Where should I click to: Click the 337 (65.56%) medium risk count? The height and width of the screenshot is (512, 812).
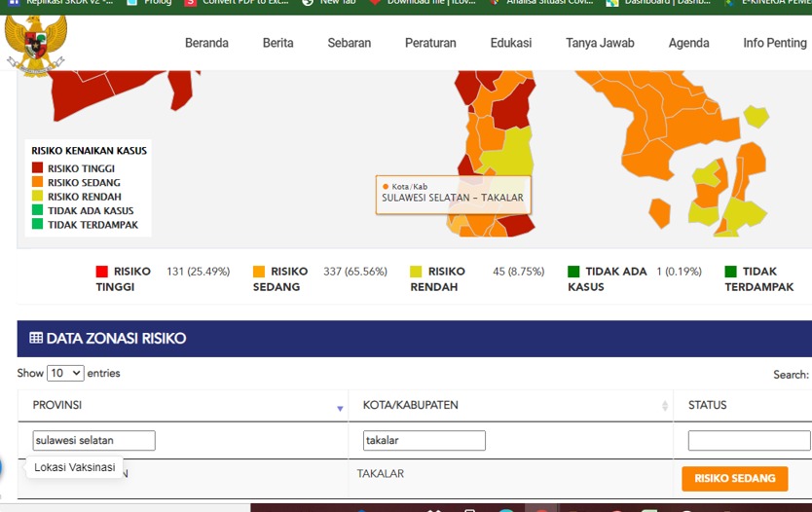tap(355, 272)
